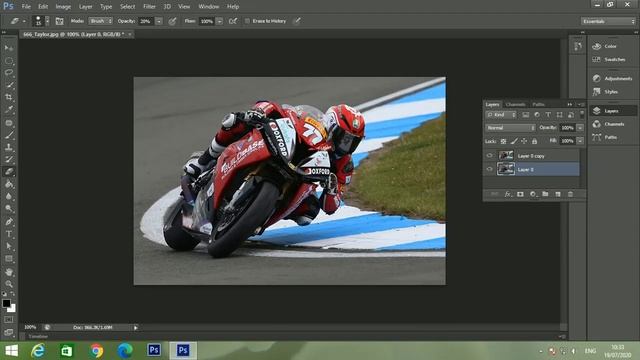Open eraser Opacity slider dropdown arrow
This screenshot has height=360, width=640.
[159, 21]
